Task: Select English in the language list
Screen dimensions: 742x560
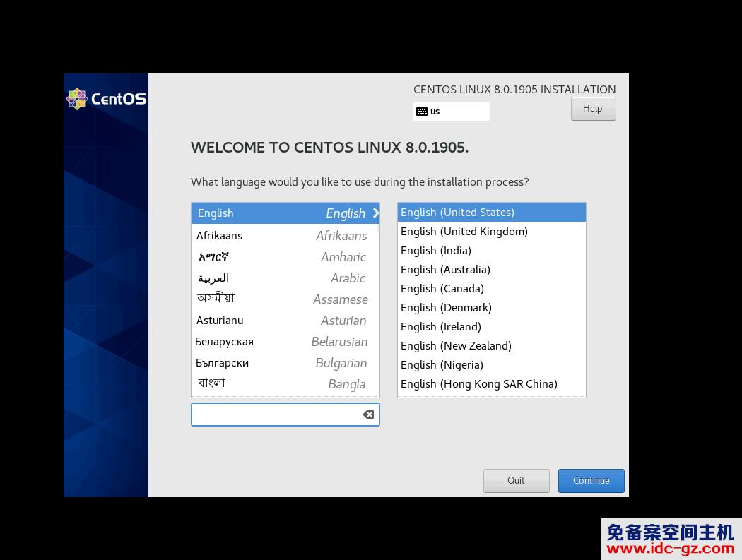Action: pos(285,213)
